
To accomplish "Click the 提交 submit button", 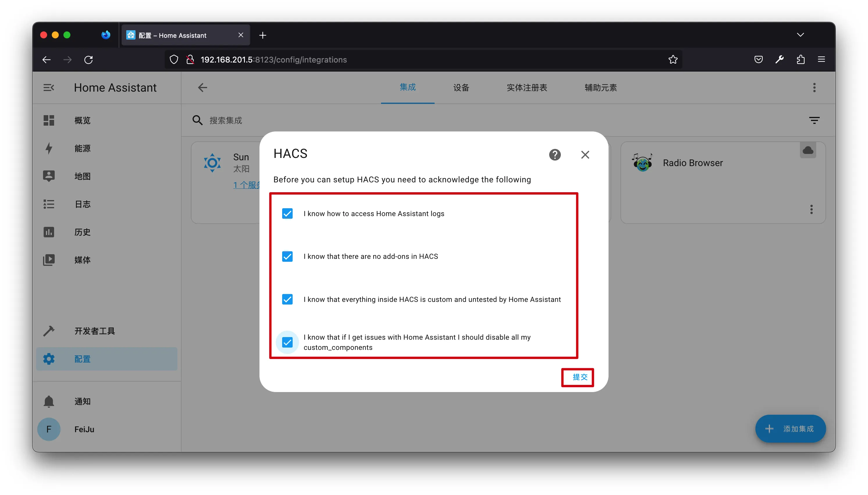I will click(x=579, y=377).
